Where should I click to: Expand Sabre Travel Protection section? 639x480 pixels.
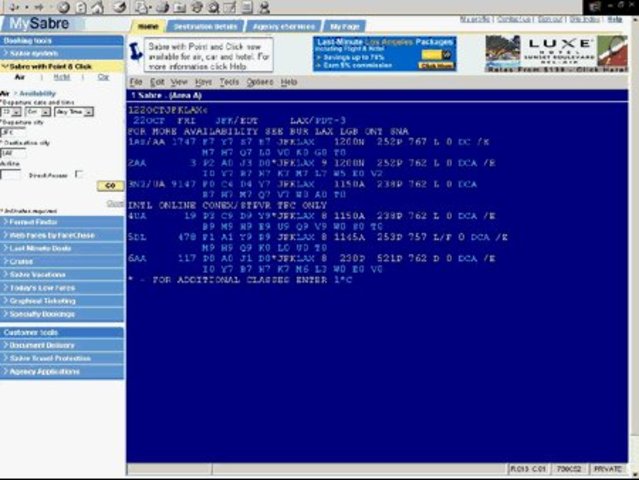point(62,358)
